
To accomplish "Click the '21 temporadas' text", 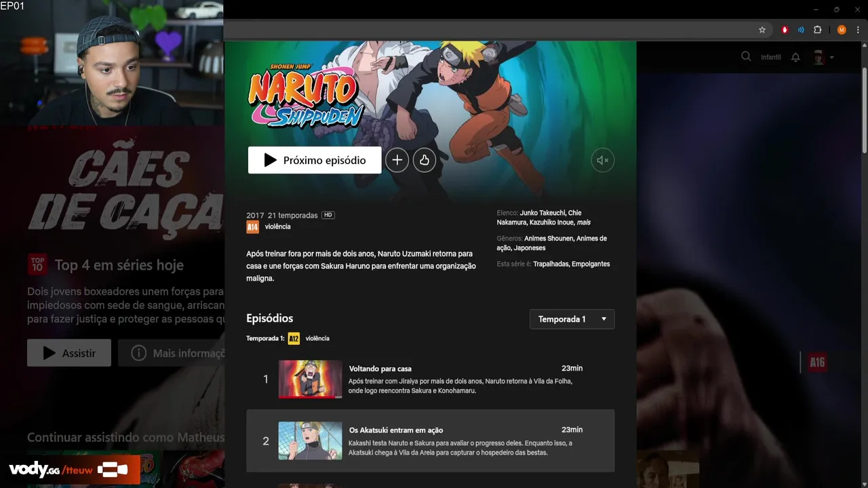I will coord(293,215).
